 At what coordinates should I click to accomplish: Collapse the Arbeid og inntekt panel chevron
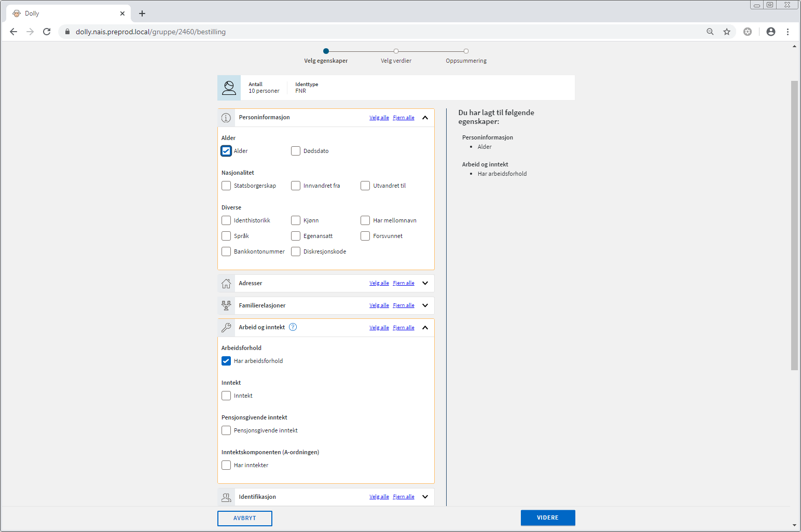[425, 328]
